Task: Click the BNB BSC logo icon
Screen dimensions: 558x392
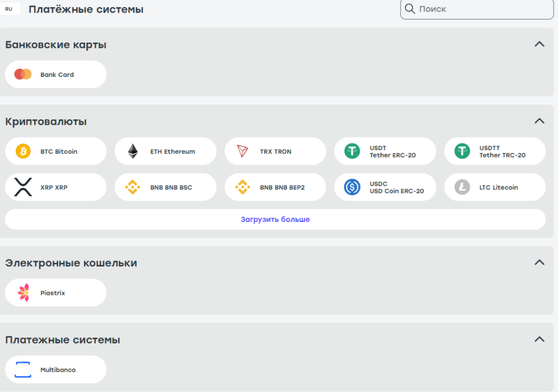Action: pos(133,187)
